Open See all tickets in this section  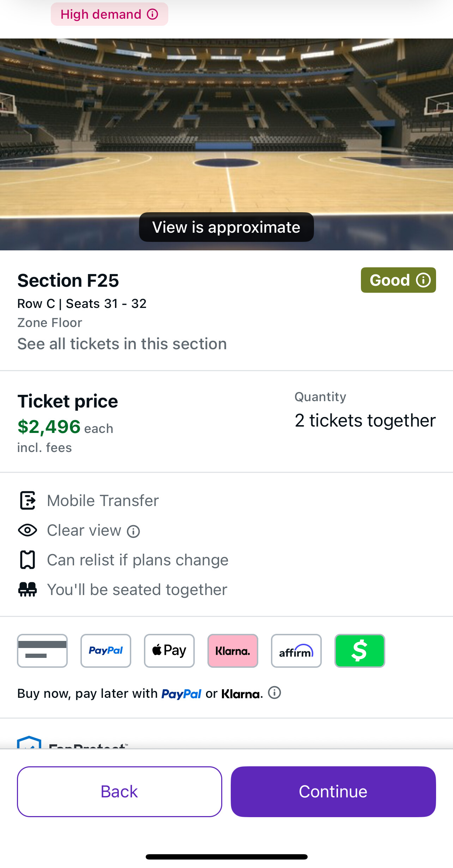(122, 344)
